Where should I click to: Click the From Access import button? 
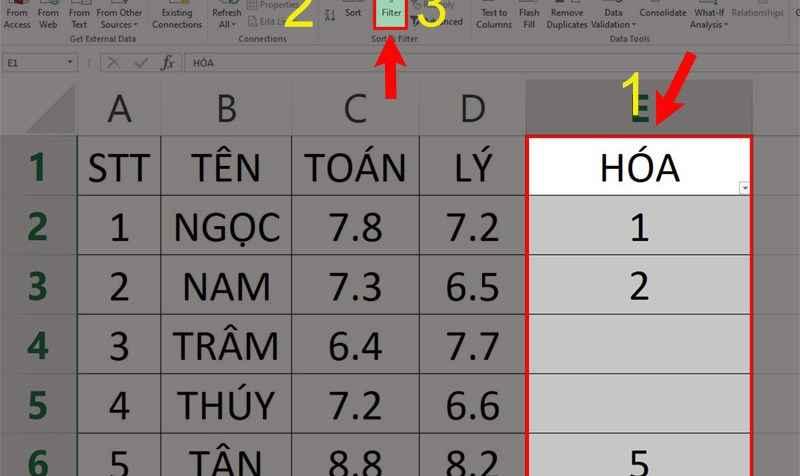pos(17,15)
